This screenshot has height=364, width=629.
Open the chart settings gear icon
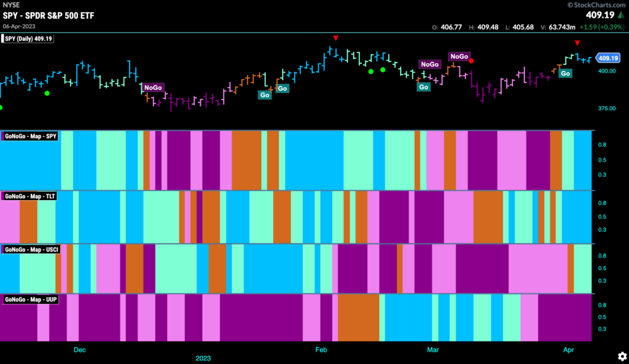622,357
